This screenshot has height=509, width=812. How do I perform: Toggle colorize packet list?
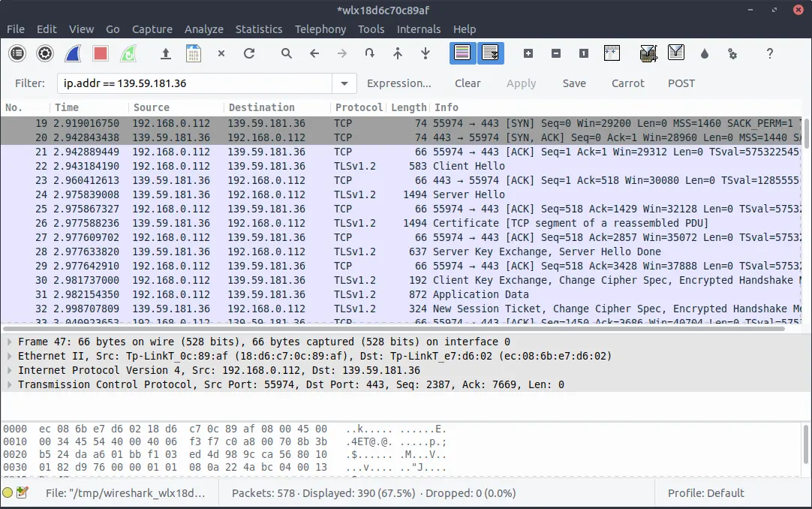462,53
